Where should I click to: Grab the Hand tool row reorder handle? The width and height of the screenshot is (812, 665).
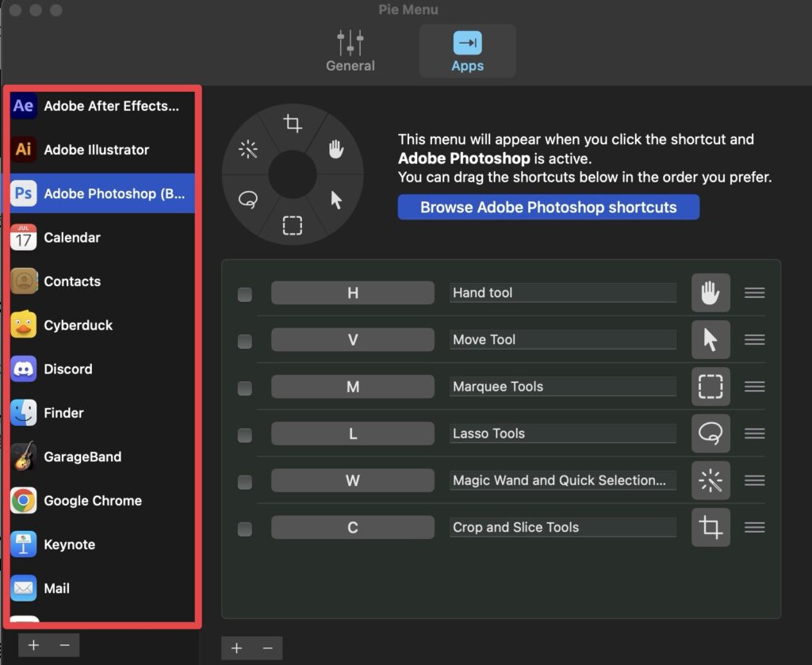tap(755, 293)
